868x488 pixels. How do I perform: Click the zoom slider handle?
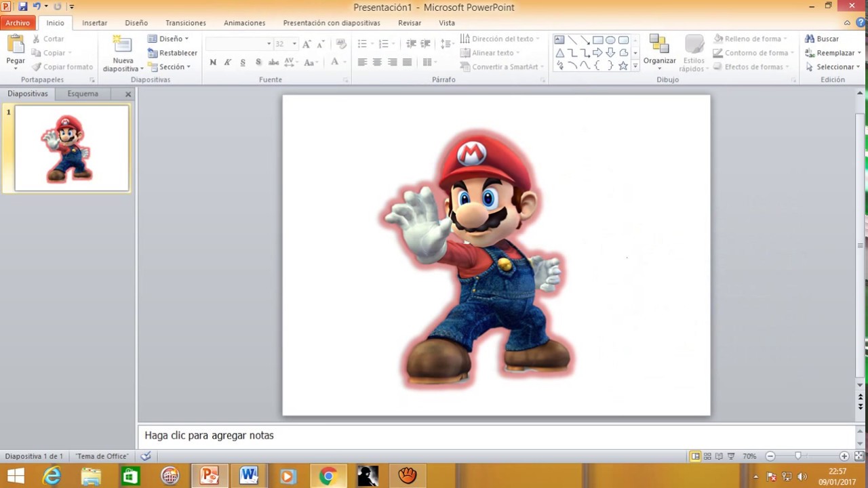[x=798, y=456]
